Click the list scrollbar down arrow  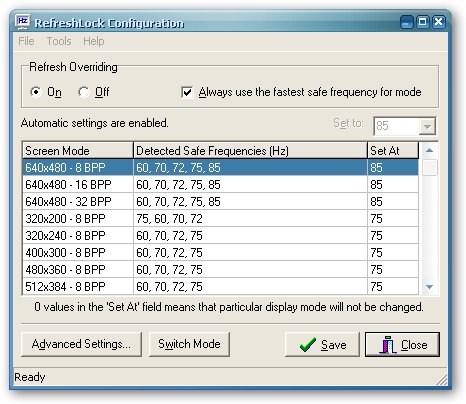pyautogui.click(x=429, y=287)
